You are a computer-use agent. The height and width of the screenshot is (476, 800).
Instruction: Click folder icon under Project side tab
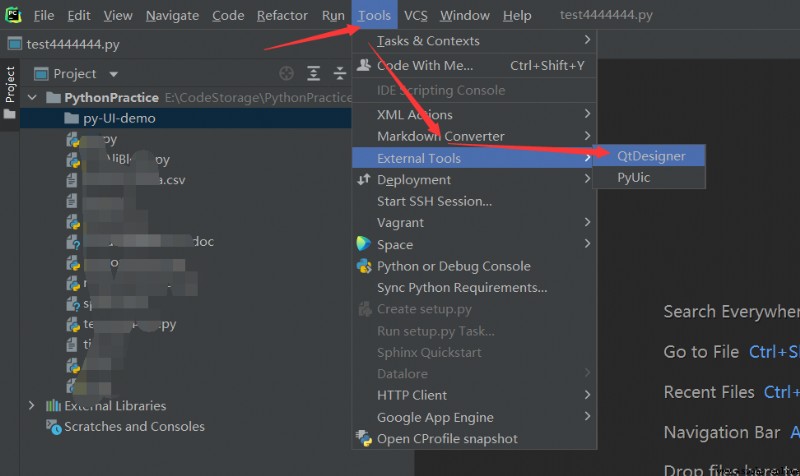point(10,115)
